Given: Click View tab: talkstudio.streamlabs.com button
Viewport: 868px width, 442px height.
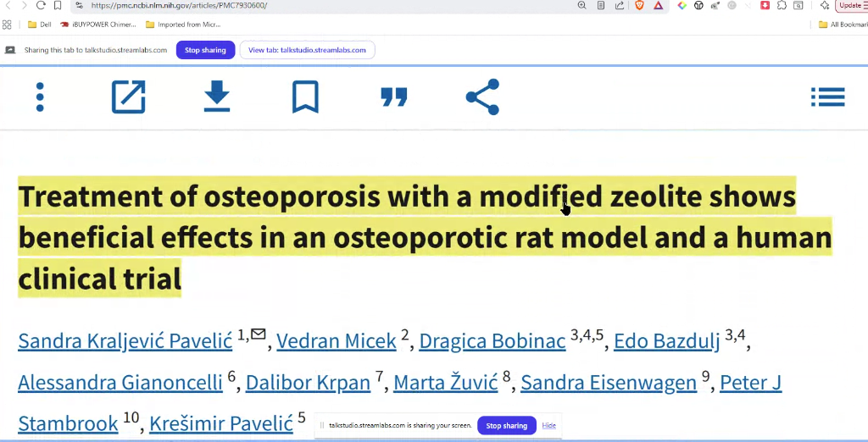Looking at the screenshot, I should [x=307, y=50].
